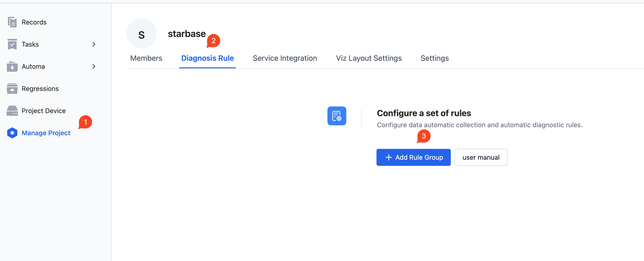The width and height of the screenshot is (644, 261).
Task: Click the starbase project name
Action: coord(187,34)
